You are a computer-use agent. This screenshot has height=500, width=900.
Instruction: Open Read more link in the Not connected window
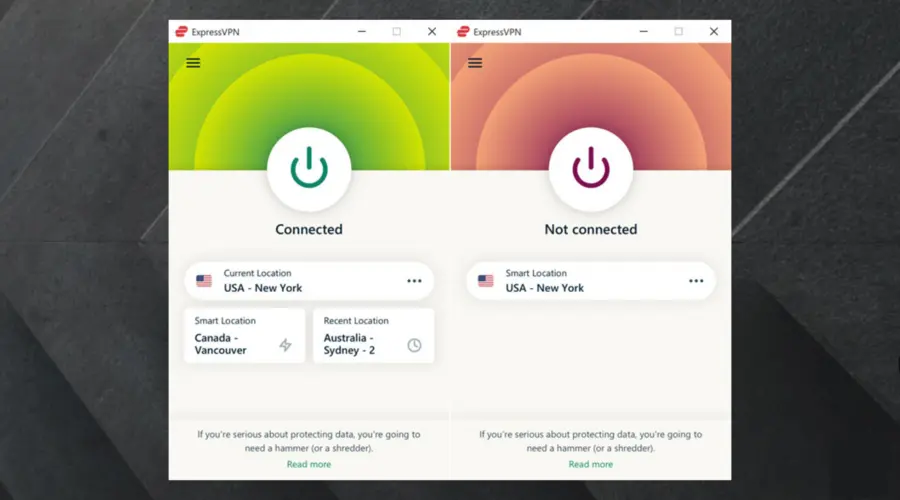click(591, 464)
